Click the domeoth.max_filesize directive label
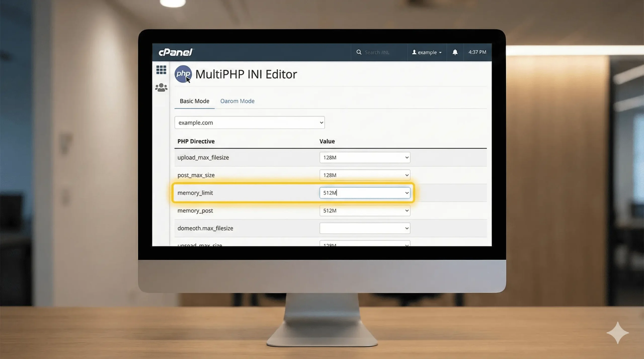Image resolution: width=644 pixels, height=359 pixels. coord(205,228)
